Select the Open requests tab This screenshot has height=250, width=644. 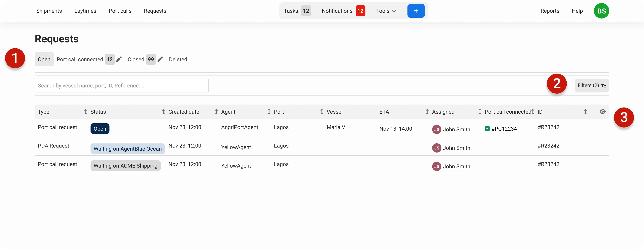pyautogui.click(x=44, y=59)
